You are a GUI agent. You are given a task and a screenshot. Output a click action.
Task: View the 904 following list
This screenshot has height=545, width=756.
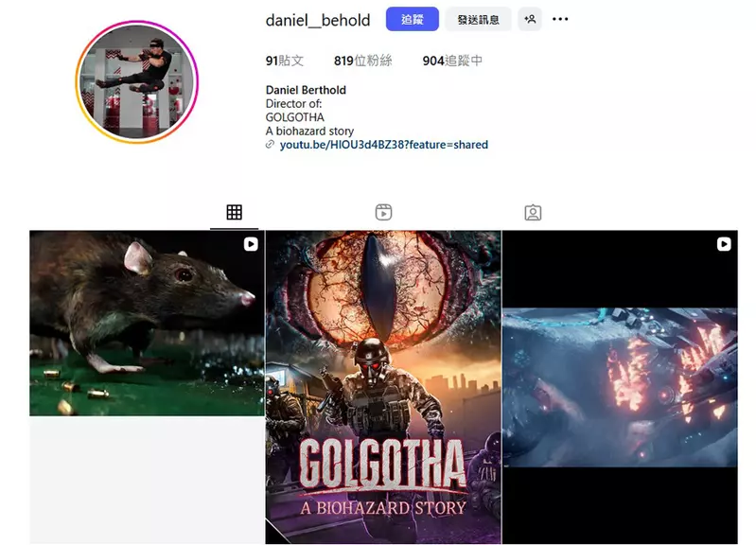tap(452, 61)
